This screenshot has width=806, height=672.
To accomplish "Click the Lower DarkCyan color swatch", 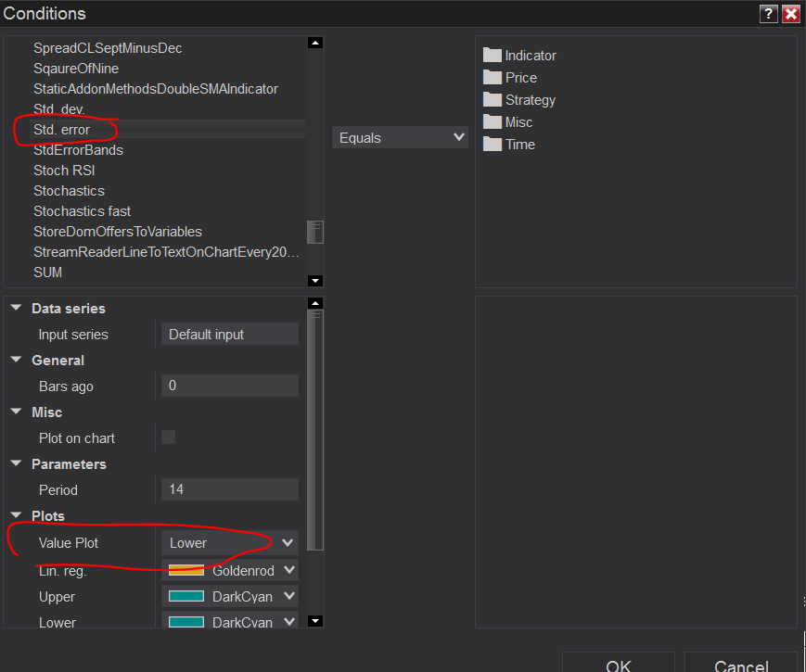I will 186,622.
